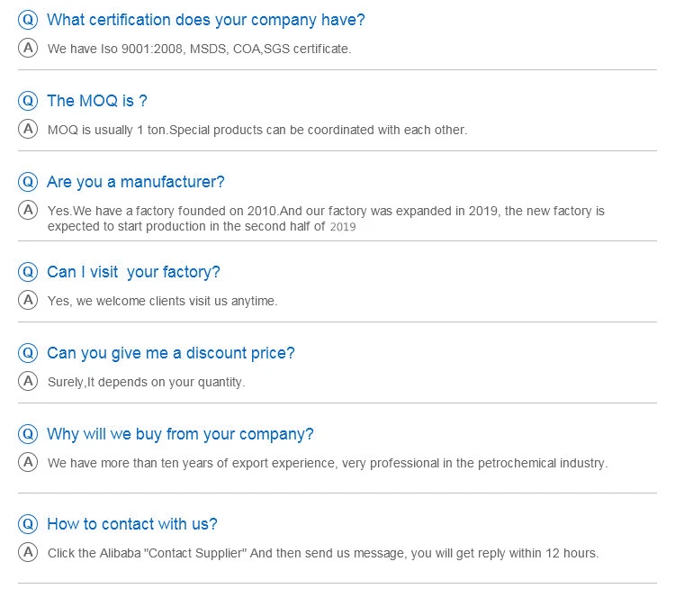Click "How to contact with us?" heading

coord(132,524)
